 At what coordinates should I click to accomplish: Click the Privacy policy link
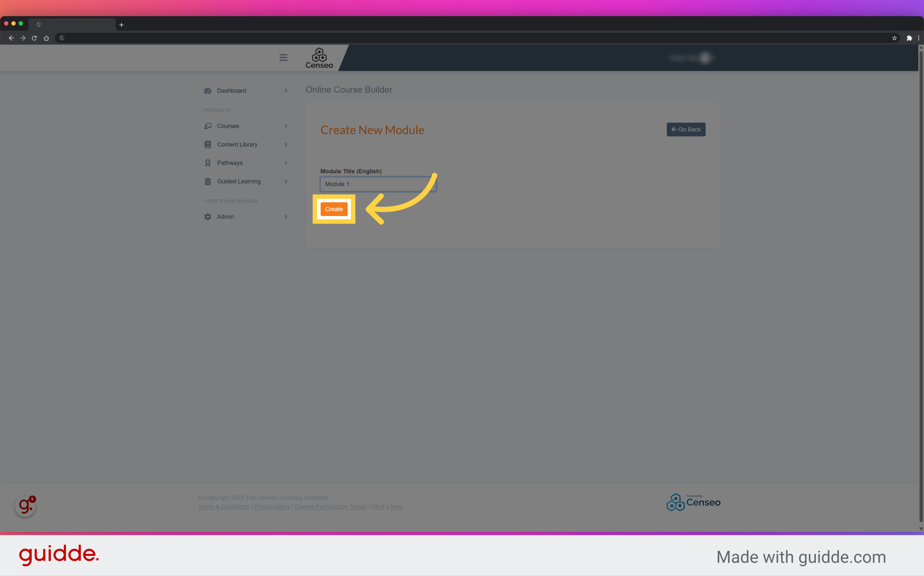[x=271, y=506]
